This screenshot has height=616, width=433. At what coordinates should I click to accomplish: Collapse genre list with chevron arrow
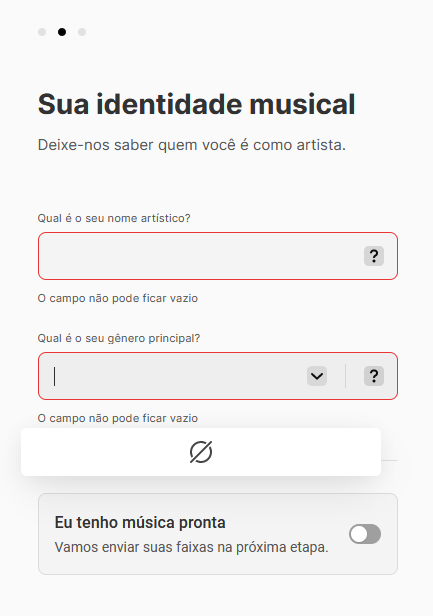tap(317, 376)
